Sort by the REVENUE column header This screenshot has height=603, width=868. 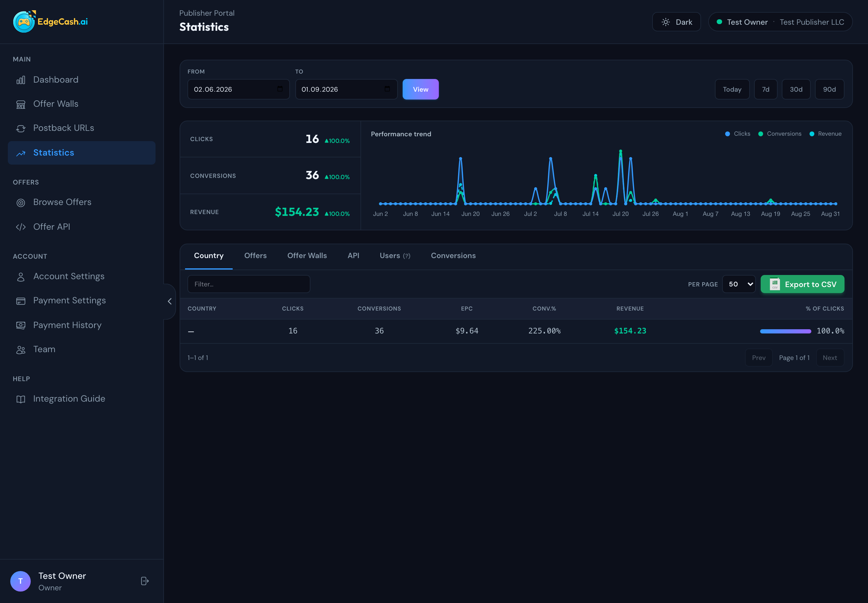tap(630, 309)
